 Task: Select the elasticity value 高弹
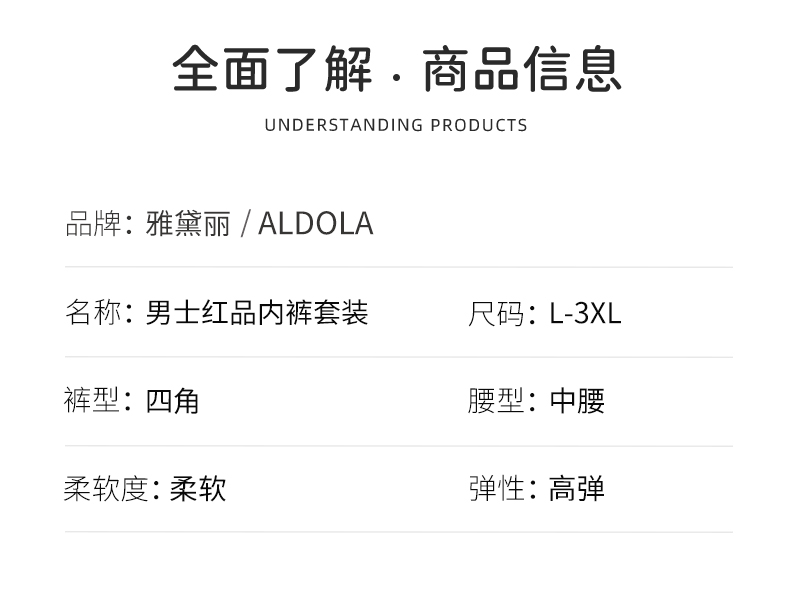coord(577,489)
